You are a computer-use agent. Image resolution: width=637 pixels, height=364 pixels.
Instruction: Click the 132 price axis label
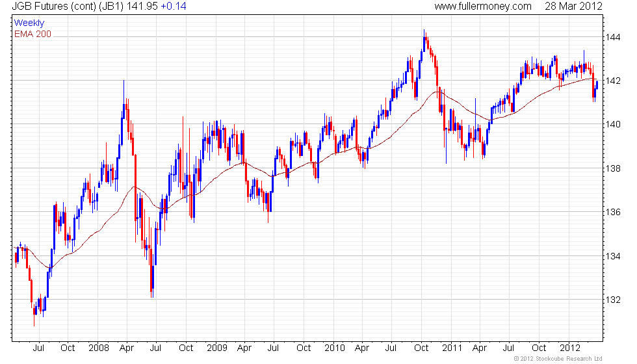coord(614,300)
